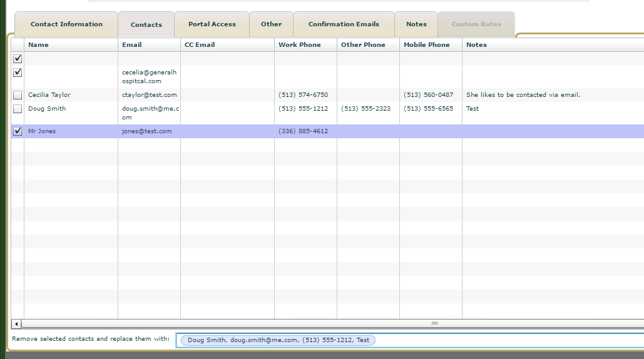Uncheck the first blank contact row checkbox

coord(18,59)
